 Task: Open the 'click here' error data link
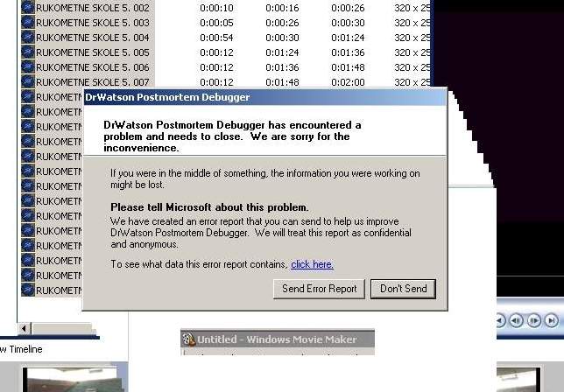pos(312,264)
